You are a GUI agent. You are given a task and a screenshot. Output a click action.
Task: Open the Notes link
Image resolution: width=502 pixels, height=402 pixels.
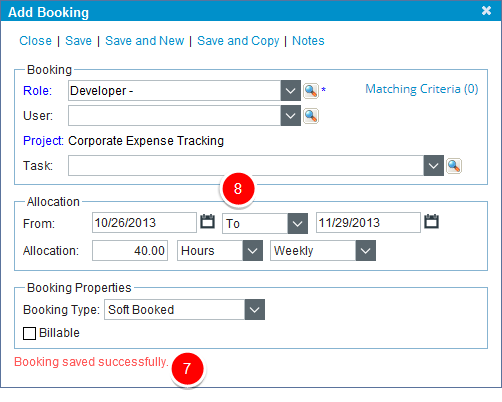point(308,41)
